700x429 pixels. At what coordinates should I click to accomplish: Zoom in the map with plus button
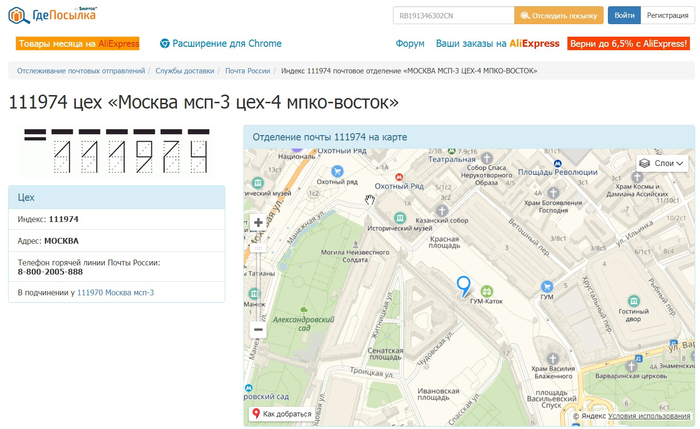[258, 222]
